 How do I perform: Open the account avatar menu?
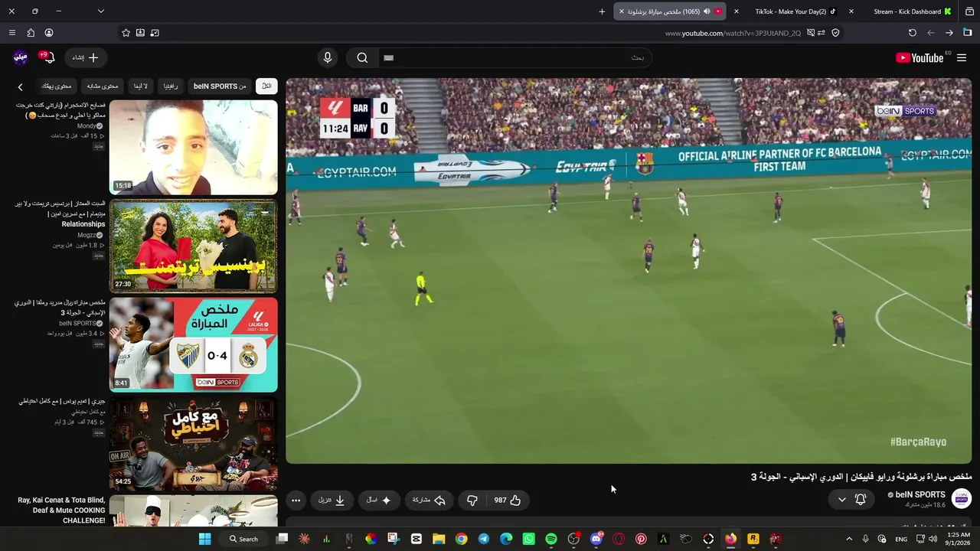(x=21, y=57)
